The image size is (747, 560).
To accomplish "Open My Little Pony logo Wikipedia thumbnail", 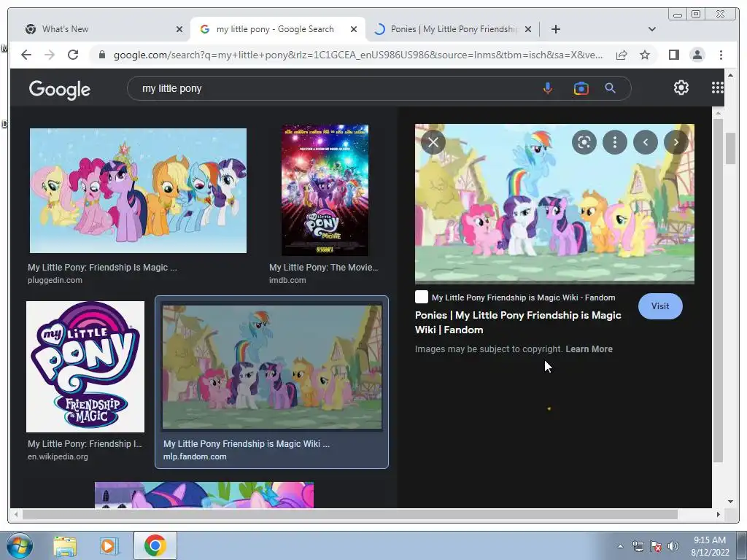I will (85, 367).
